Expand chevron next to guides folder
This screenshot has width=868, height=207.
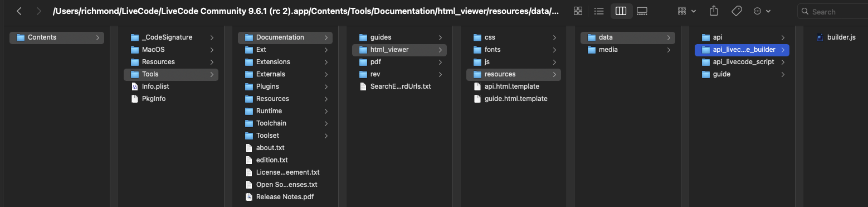point(440,37)
